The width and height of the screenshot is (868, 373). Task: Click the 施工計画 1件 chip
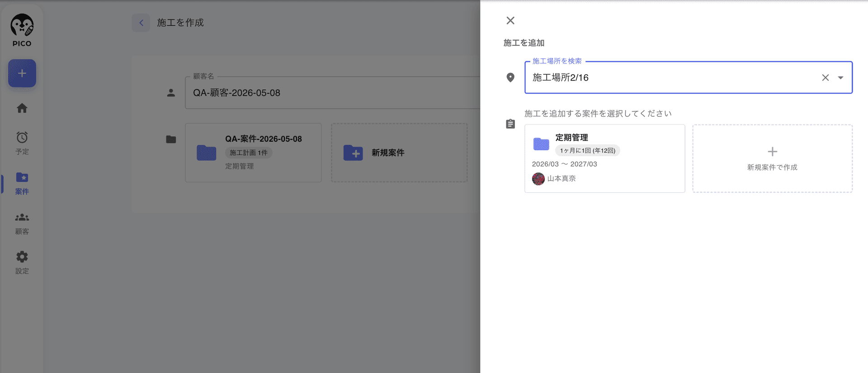point(249,153)
